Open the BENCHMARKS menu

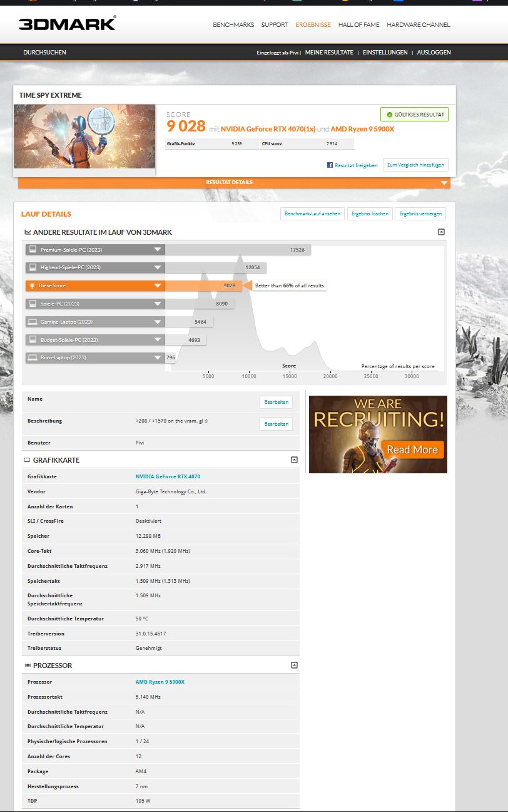233,25
